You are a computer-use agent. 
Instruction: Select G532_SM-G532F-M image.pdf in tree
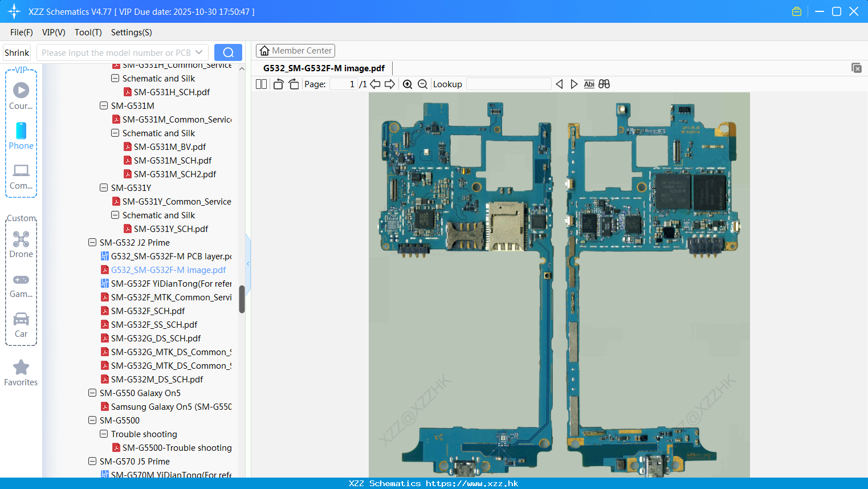pos(168,270)
